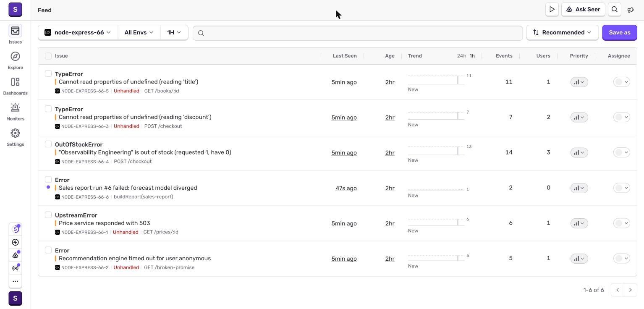The width and height of the screenshot is (644, 309).
Task: Open priority dropdown for Recommendation engine row
Action: click(579, 259)
